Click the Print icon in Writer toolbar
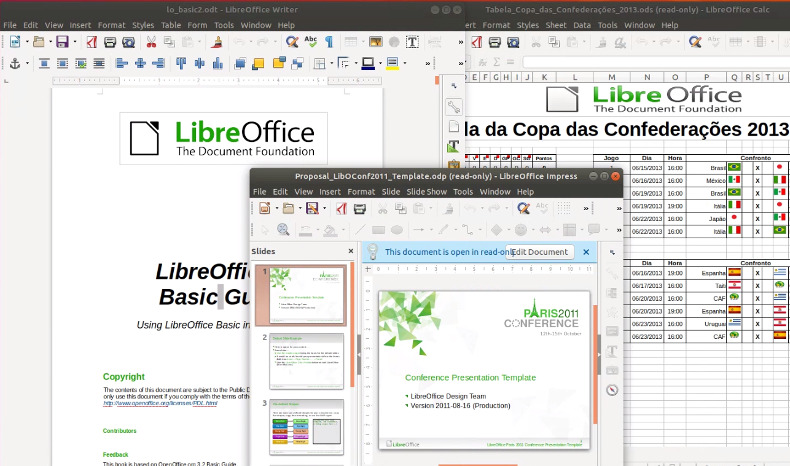Screen dimensions: 790x466 tap(110, 42)
